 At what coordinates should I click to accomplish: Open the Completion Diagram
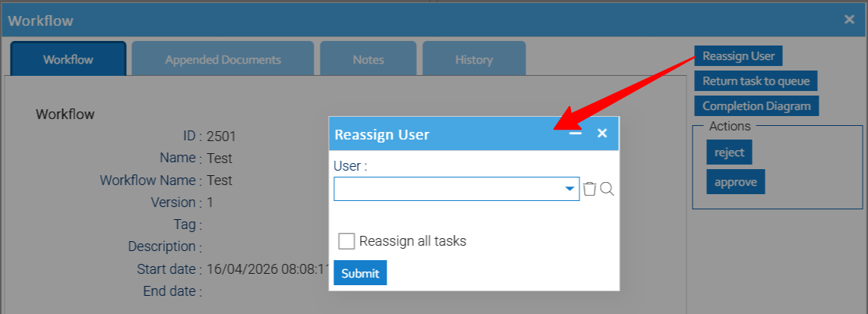pyautogui.click(x=756, y=106)
